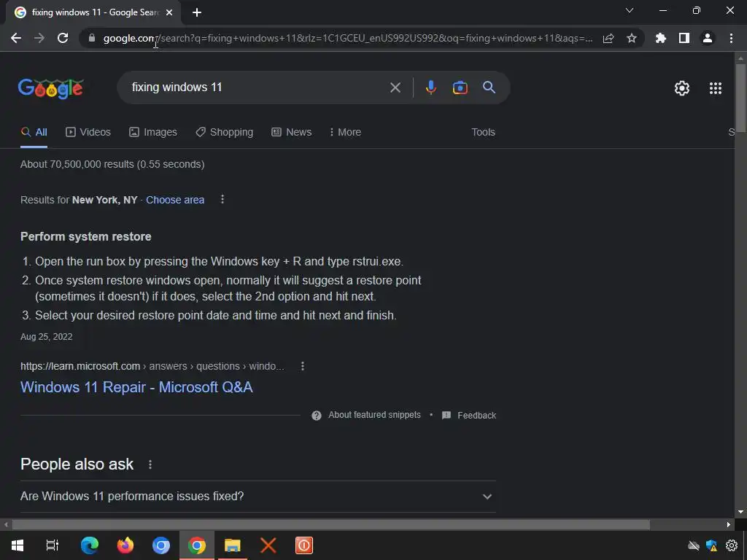The height and width of the screenshot is (560, 747).
Task: Open a new browser tab
Action: pyautogui.click(x=197, y=12)
